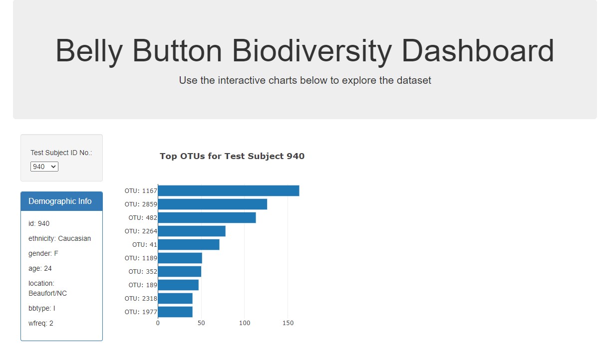
Task: Click the OTU: 189 bar
Action: pos(178,285)
